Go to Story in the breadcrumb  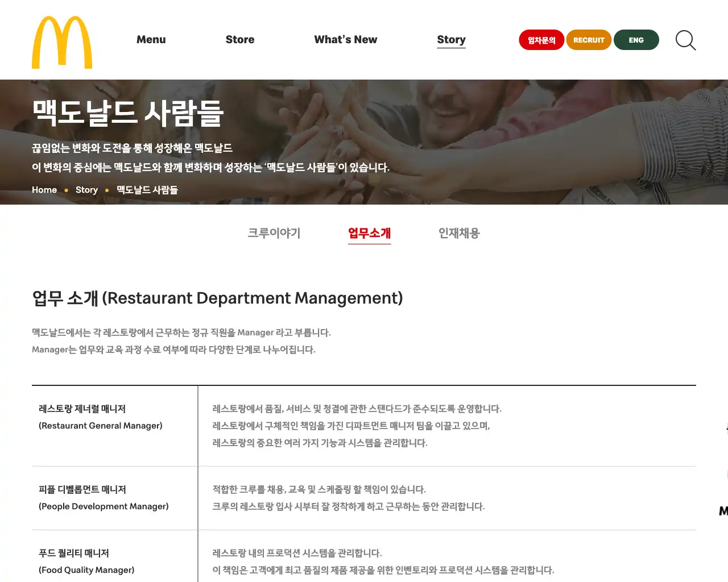(86, 190)
